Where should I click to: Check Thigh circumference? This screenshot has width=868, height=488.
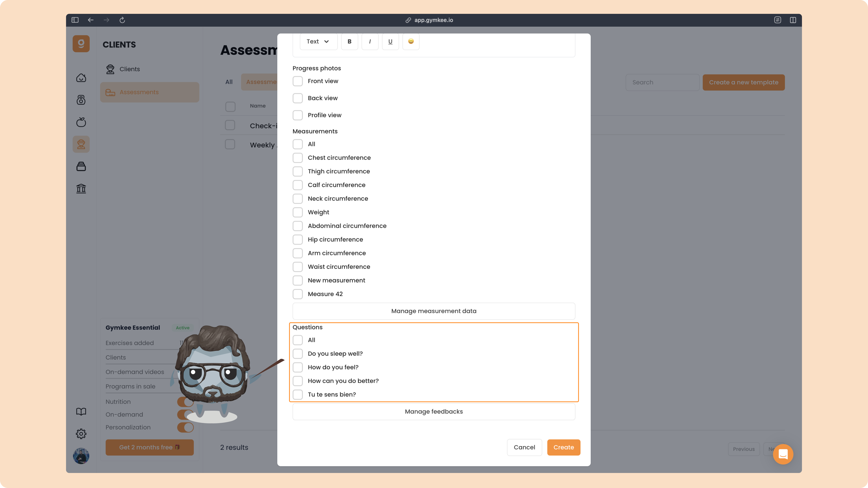[298, 172]
